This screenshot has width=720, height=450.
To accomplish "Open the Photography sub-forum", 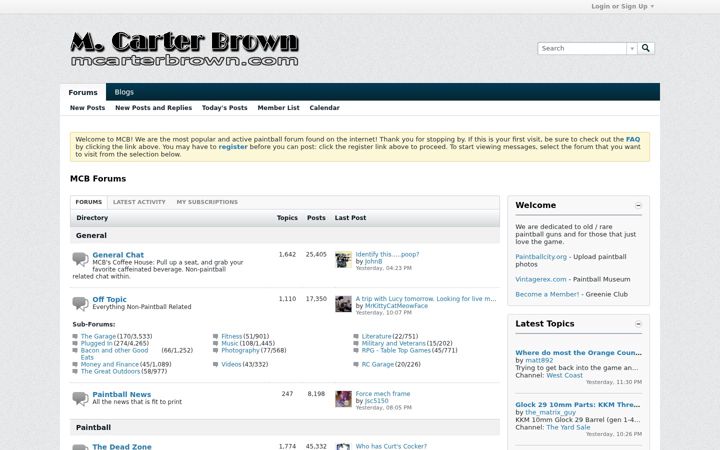I will pyautogui.click(x=240, y=350).
